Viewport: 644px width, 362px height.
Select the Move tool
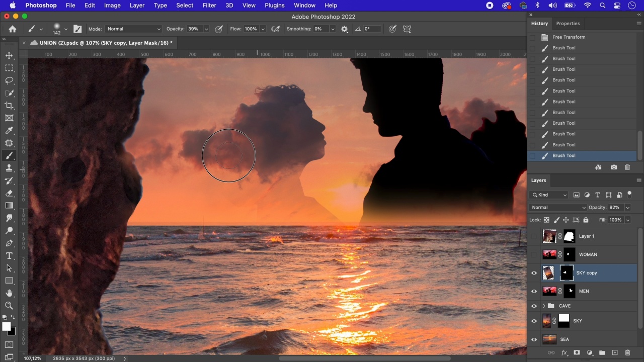tap(9, 55)
